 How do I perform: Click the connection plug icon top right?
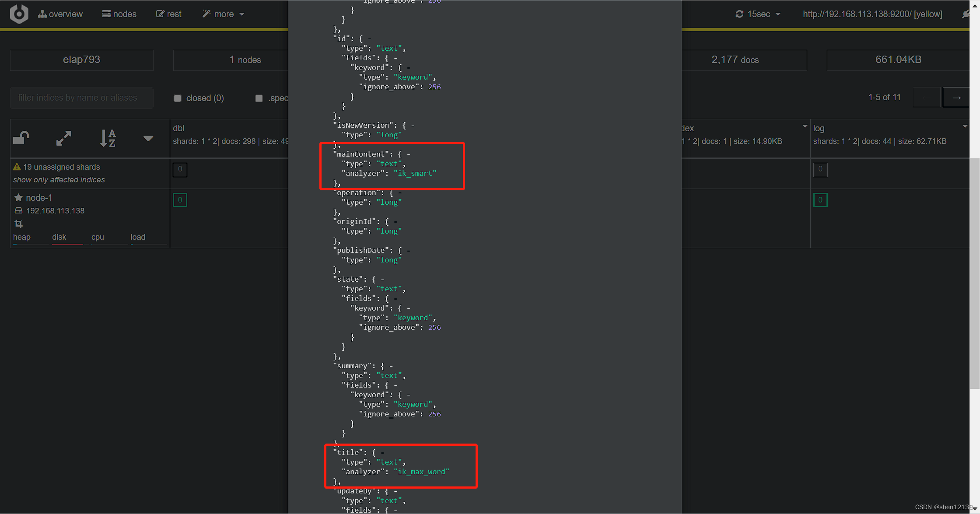pos(966,14)
